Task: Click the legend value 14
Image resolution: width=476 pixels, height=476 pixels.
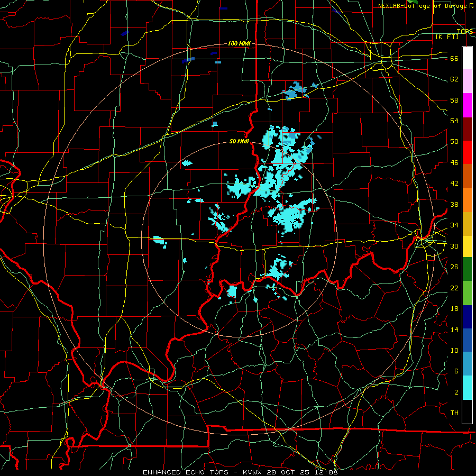Action: [x=454, y=329]
